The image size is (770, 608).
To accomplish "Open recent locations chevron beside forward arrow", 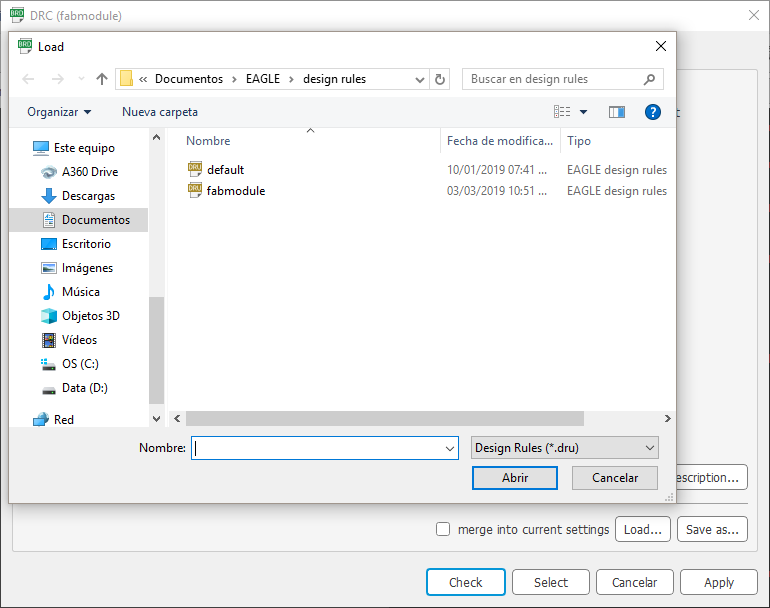I will 82,79.
